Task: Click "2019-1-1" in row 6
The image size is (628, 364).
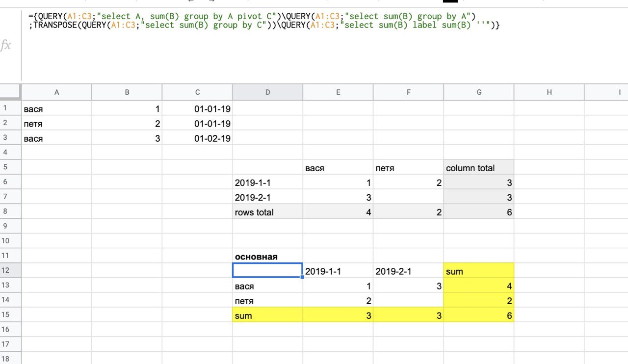Action: (x=267, y=182)
